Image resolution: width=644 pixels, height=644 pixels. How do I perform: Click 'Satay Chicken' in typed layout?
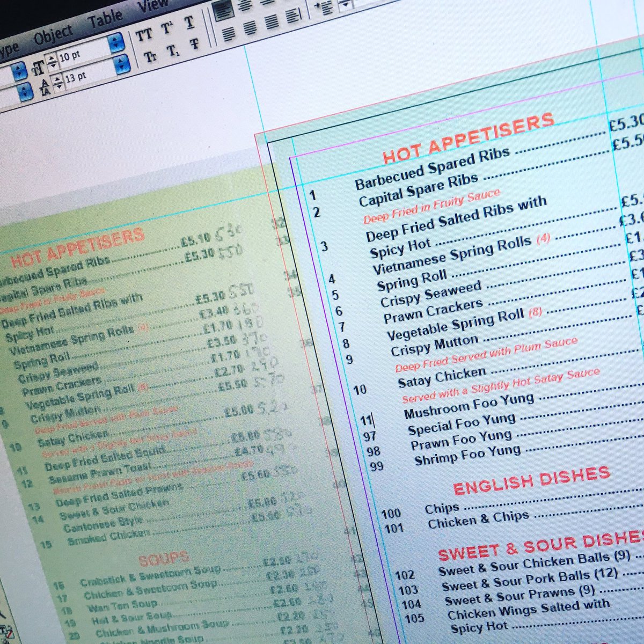point(442,377)
